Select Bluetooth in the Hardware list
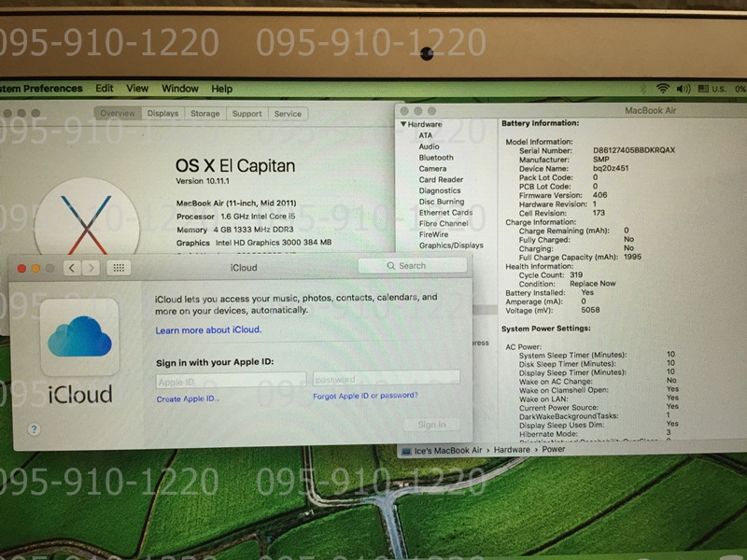This screenshot has width=747, height=560. click(436, 158)
